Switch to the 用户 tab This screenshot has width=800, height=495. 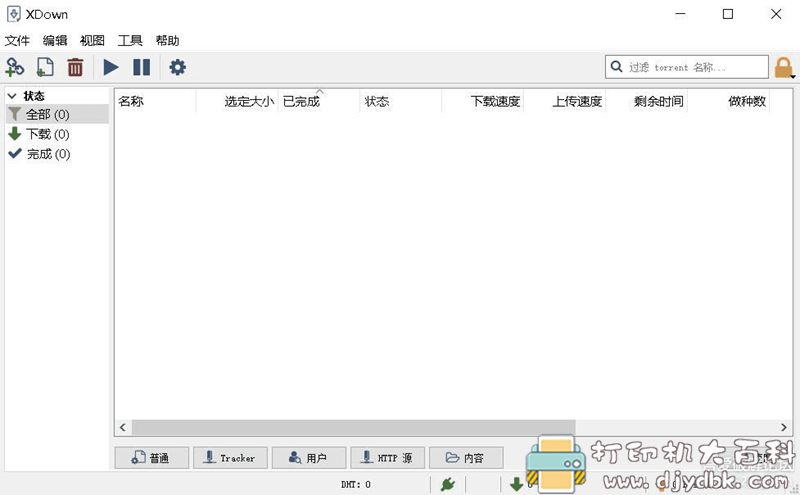point(309,458)
